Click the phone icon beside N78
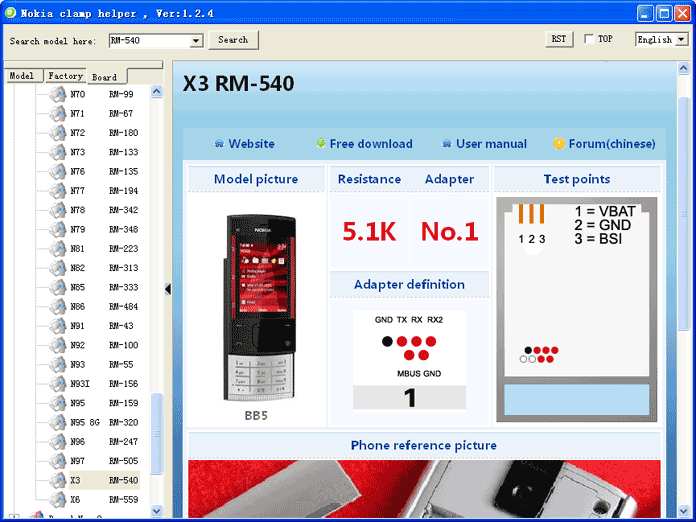 (x=58, y=210)
